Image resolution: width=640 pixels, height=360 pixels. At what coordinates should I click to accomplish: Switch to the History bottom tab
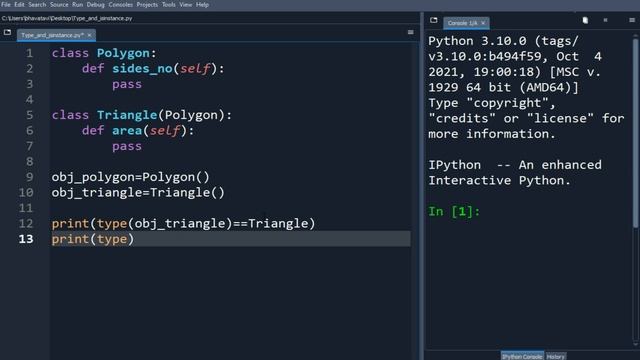[x=556, y=356]
